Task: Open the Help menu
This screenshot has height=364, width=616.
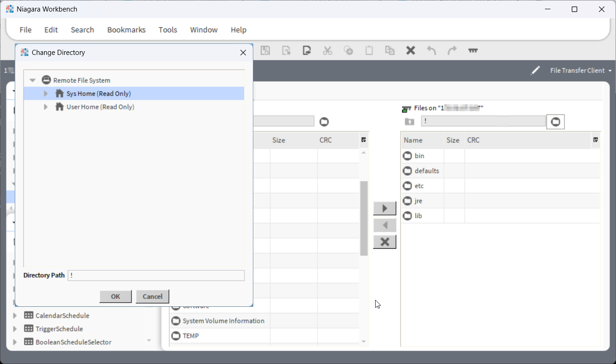Action: tap(239, 30)
